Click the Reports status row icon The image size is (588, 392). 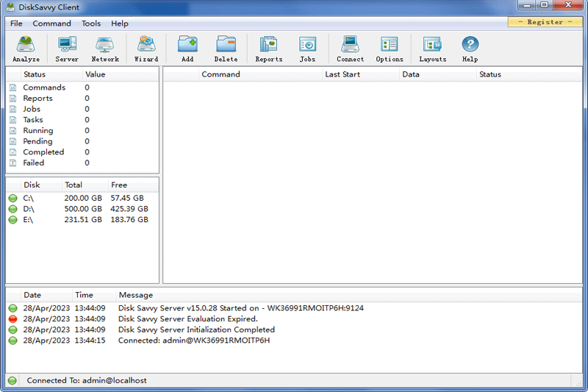(x=13, y=99)
